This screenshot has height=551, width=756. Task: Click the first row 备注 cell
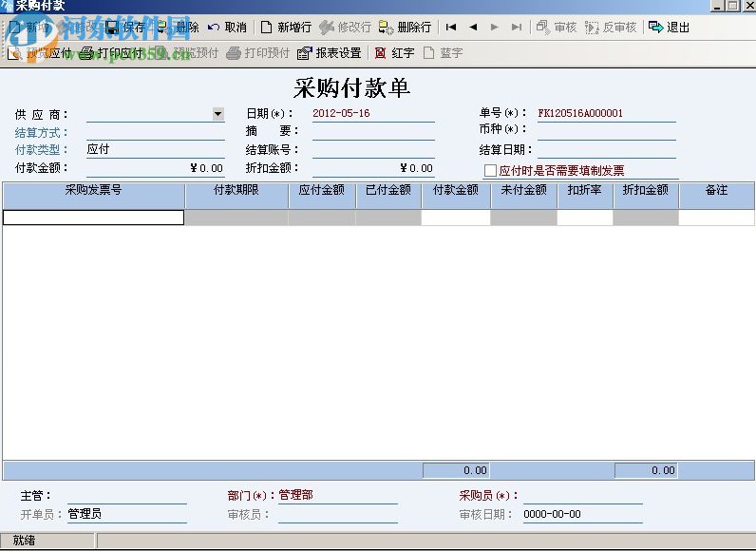(716, 218)
